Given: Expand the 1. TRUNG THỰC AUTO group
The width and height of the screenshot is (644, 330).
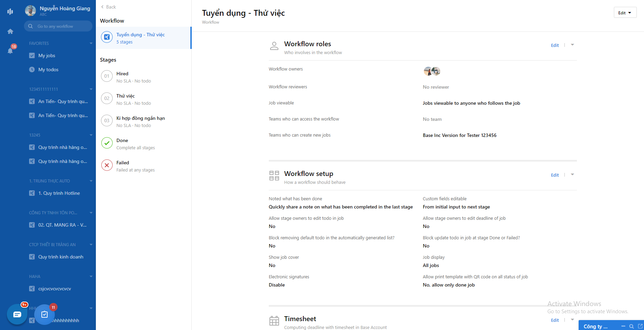Looking at the screenshot, I should 91,181.
